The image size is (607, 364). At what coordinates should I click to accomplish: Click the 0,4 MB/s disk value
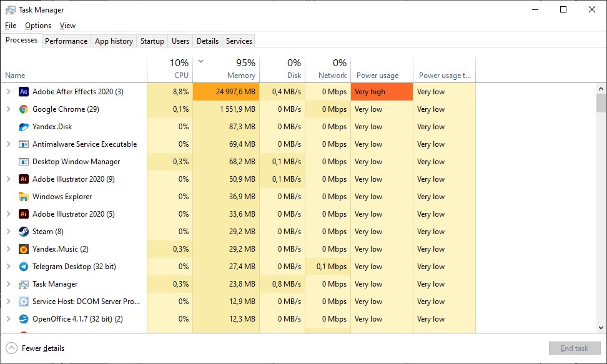[x=287, y=92]
